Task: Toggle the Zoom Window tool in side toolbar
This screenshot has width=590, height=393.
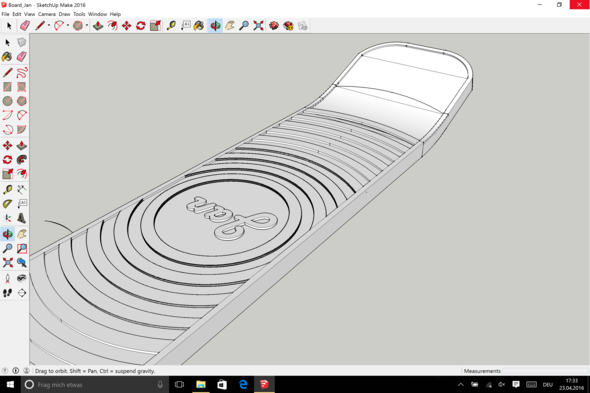Action: [22, 248]
